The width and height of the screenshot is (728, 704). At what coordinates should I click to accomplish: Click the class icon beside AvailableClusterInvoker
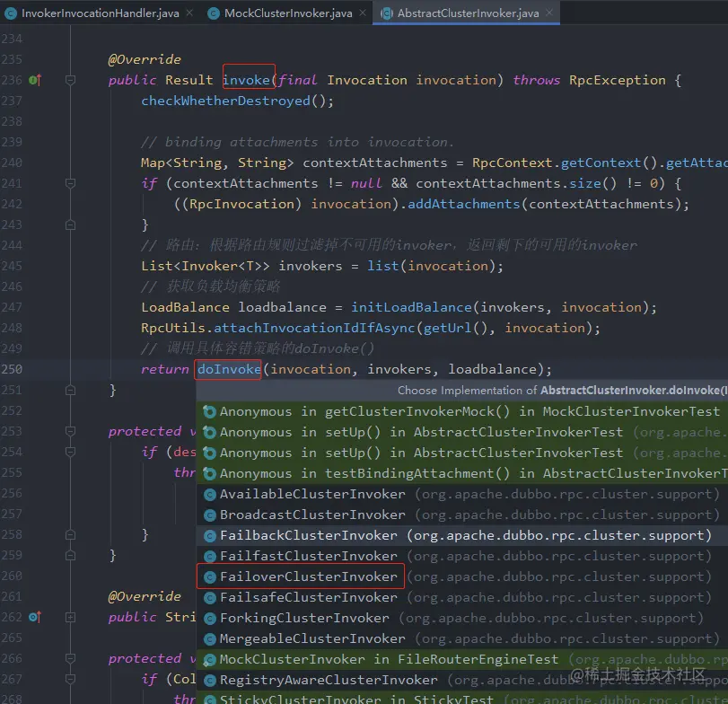tap(210, 495)
